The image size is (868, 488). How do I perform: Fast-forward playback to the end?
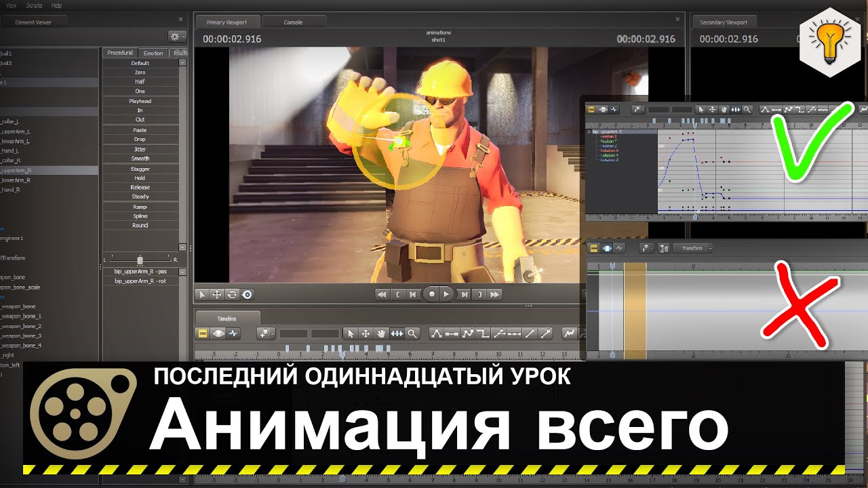pyautogui.click(x=495, y=294)
